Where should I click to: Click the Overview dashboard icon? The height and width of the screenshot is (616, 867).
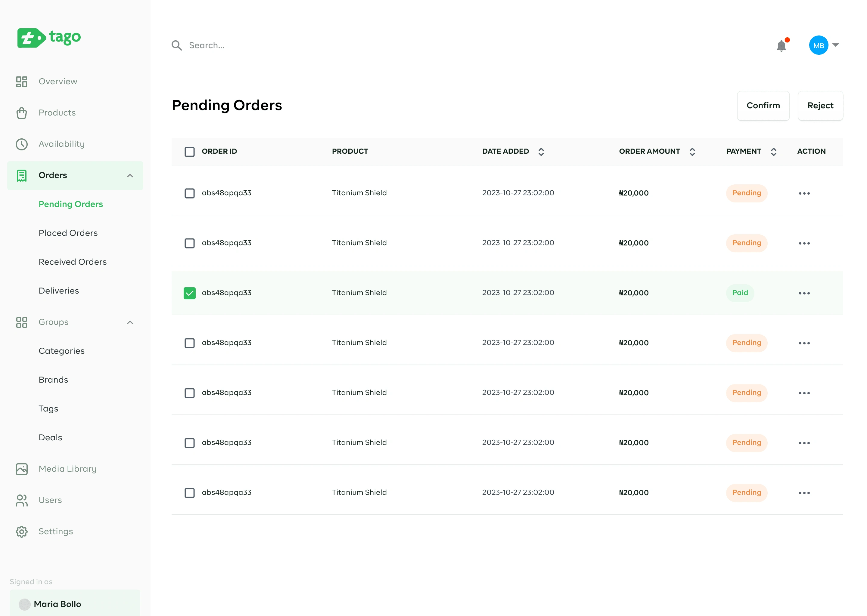pos(22,82)
